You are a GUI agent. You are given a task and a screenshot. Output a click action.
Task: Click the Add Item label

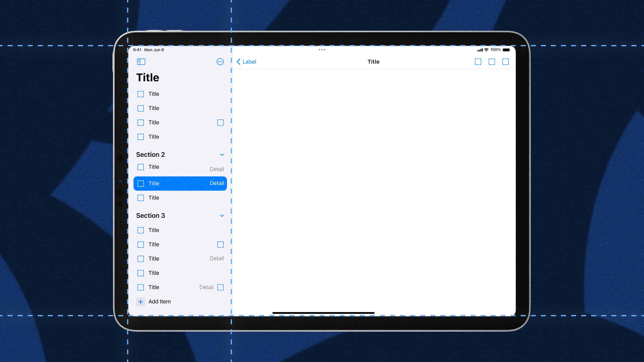coord(159,301)
